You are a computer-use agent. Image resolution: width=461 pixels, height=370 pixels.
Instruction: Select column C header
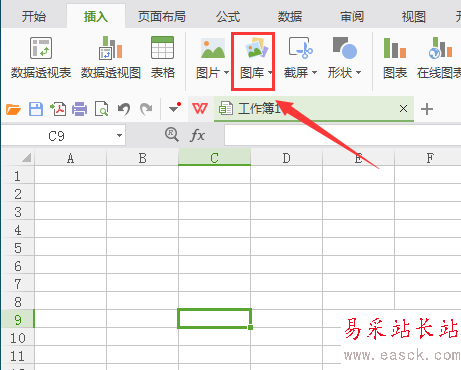214,158
